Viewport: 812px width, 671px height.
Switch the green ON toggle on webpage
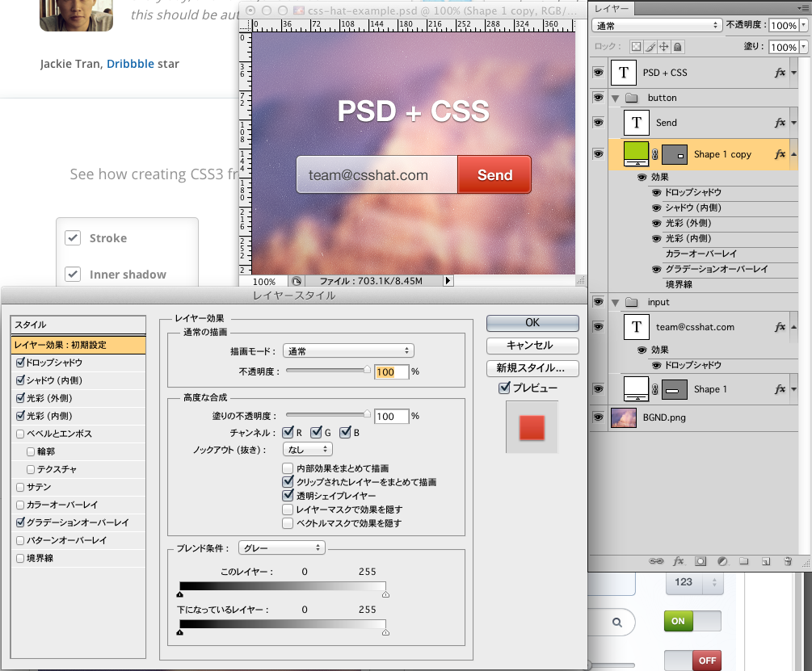pos(692,621)
